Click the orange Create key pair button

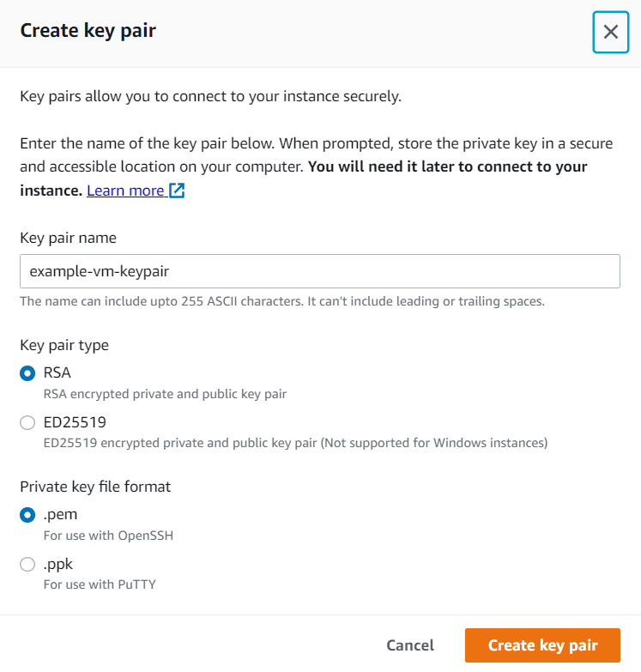pyautogui.click(x=542, y=645)
